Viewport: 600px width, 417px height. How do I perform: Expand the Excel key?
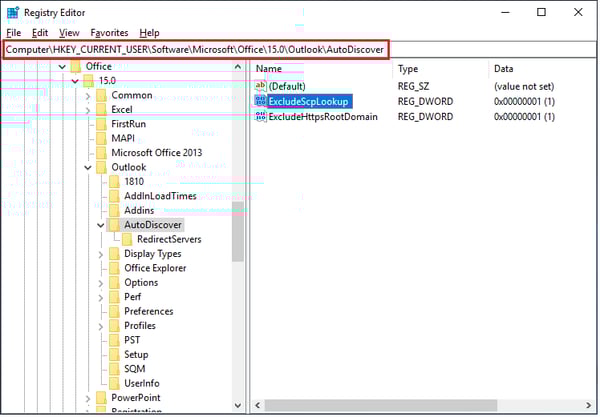pos(88,110)
